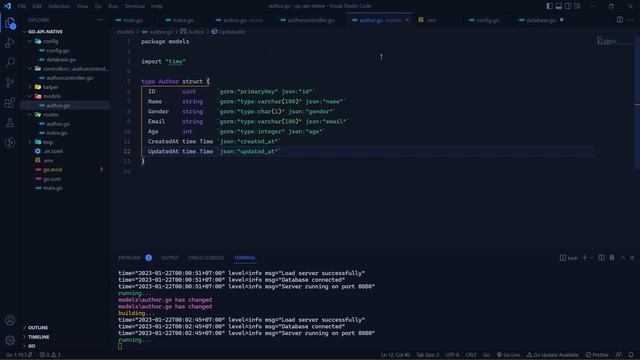Split the editor to the right
The width and height of the screenshot is (640, 360).
(x=620, y=20)
